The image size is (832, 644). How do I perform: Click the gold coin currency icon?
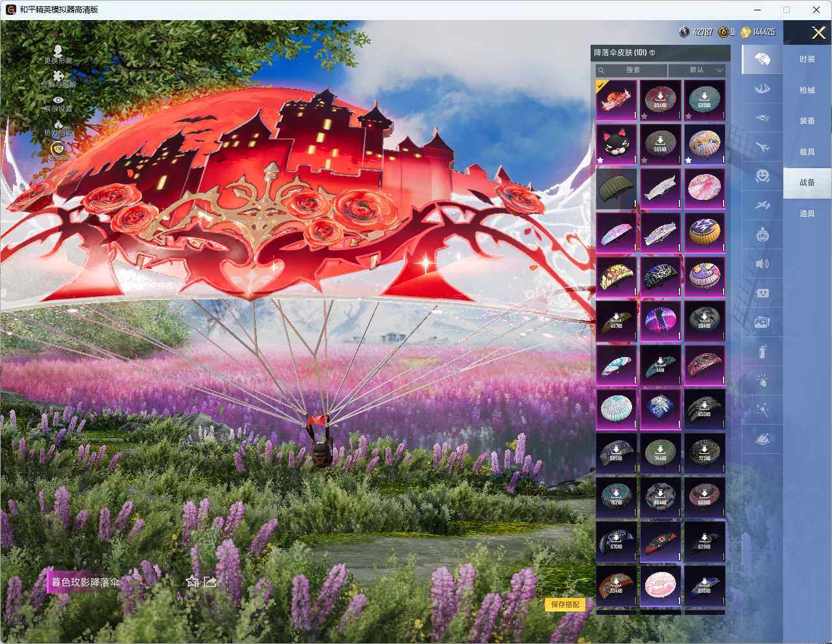[746, 32]
